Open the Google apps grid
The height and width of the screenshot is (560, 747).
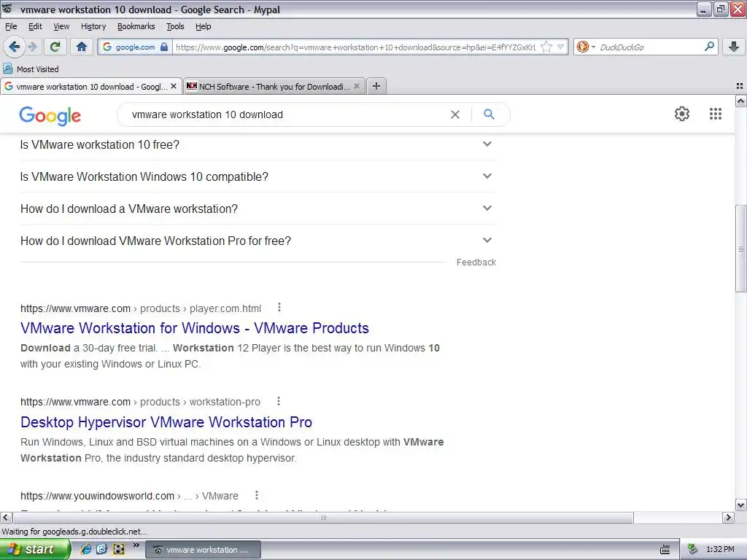point(716,114)
